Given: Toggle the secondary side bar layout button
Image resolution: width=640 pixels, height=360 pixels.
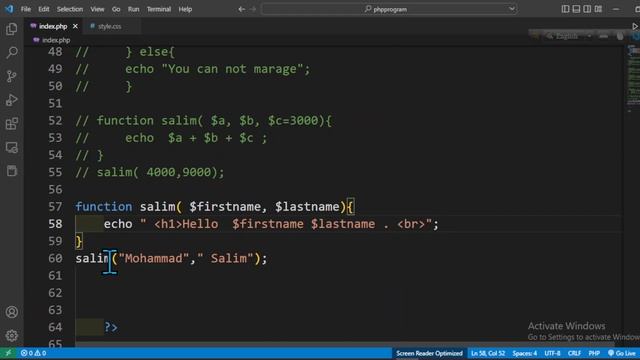Looking at the screenshot, I should tap(587, 9).
